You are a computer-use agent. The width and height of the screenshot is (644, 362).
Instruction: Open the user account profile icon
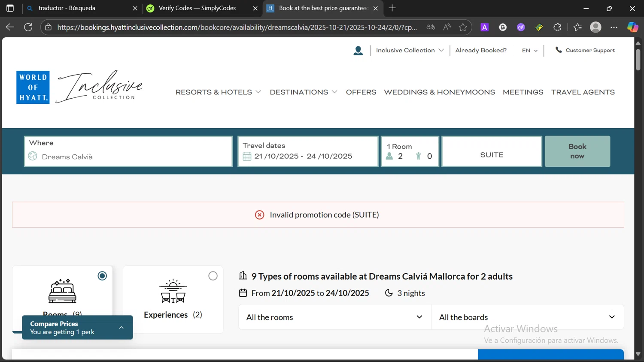[358, 51]
